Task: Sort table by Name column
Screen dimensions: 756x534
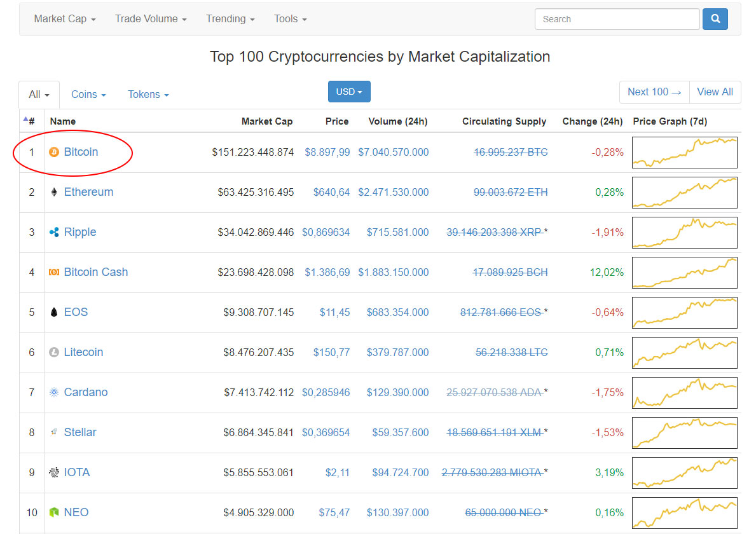Action: pos(63,121)
